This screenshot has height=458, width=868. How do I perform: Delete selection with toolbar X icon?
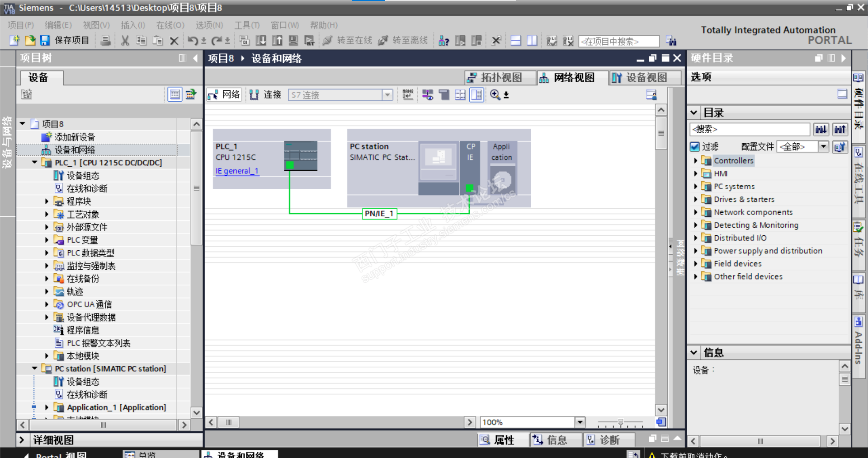pos(174,41)
